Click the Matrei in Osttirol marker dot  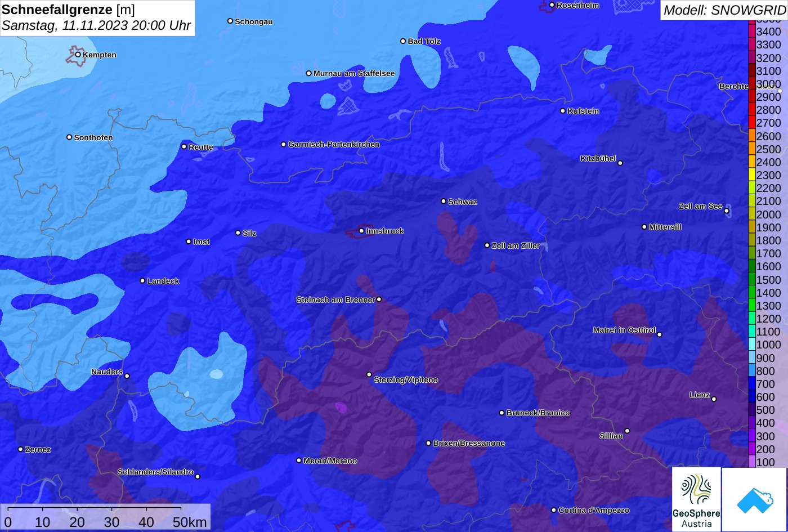(x=660, y=334)
